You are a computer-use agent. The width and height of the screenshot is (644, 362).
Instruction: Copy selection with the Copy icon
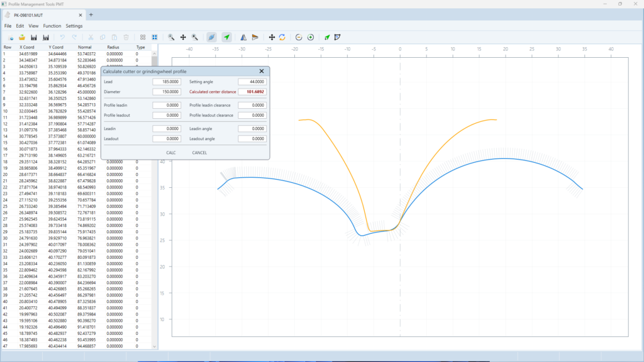[103, 37]
